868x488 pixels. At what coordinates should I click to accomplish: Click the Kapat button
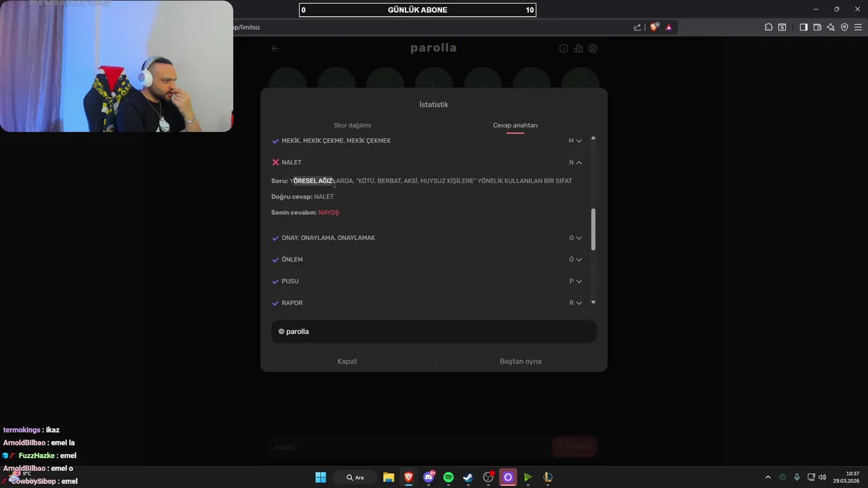[347, 361]
